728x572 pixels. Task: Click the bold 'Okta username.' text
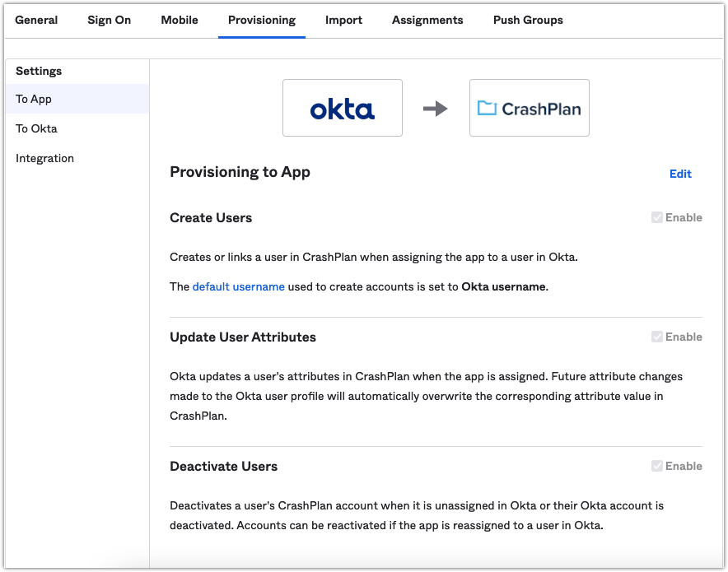[505, 286]
